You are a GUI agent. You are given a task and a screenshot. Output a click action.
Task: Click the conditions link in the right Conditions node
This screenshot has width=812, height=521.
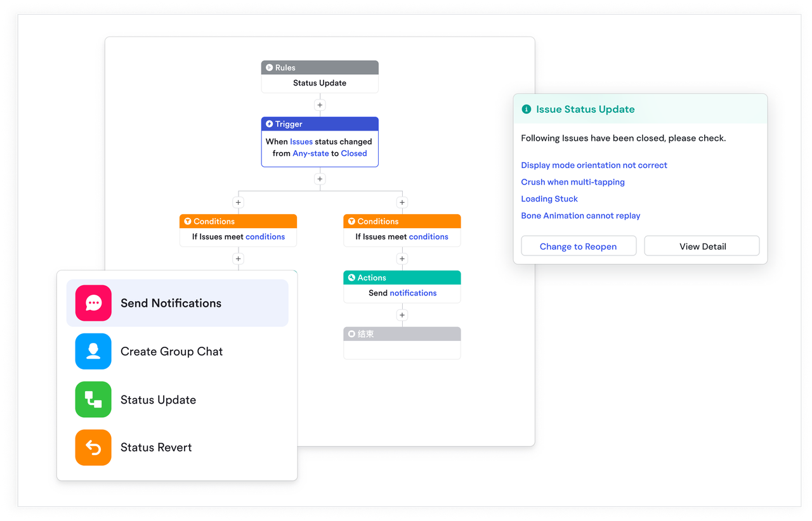[428, 236]
